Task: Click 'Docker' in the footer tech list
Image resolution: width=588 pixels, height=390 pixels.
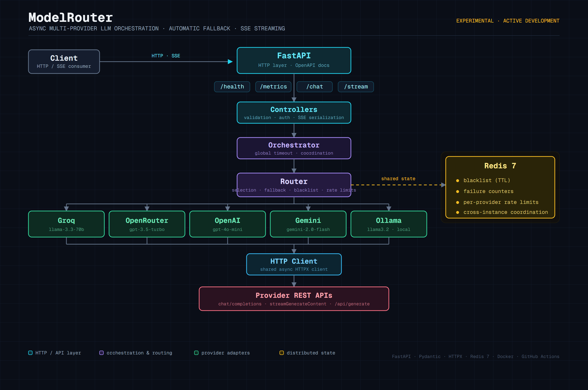Action: pyautogui.click(x=505, y=356)
